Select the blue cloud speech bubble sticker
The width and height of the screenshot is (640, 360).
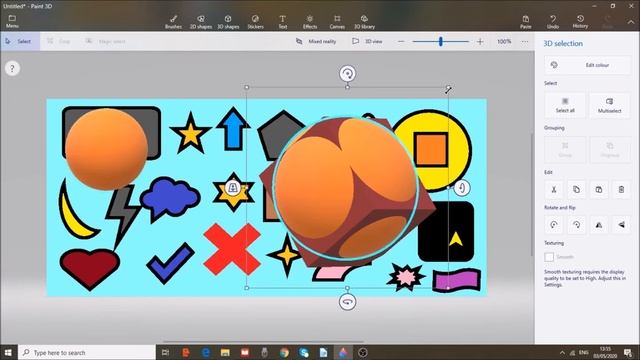pos(170,199)
